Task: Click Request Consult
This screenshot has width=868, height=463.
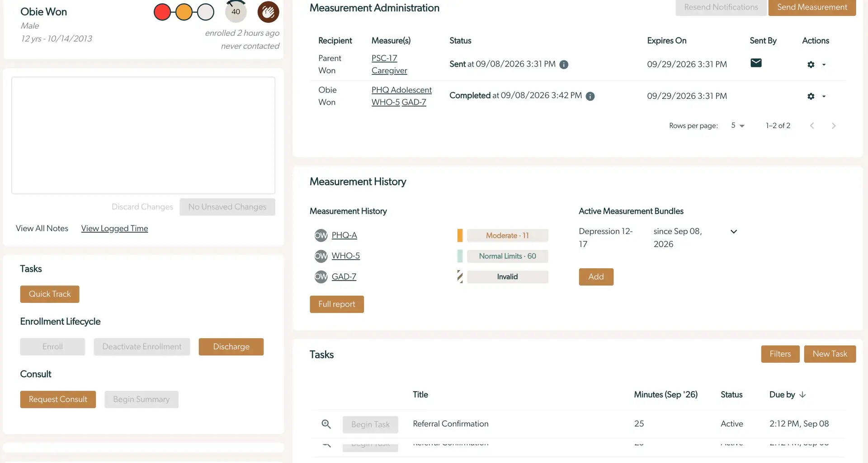Action: [58, 399]
